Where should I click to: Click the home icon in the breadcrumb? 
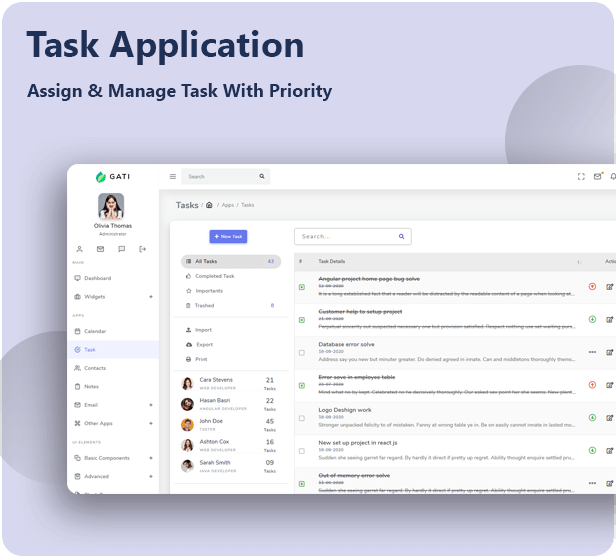pos(209,205)
